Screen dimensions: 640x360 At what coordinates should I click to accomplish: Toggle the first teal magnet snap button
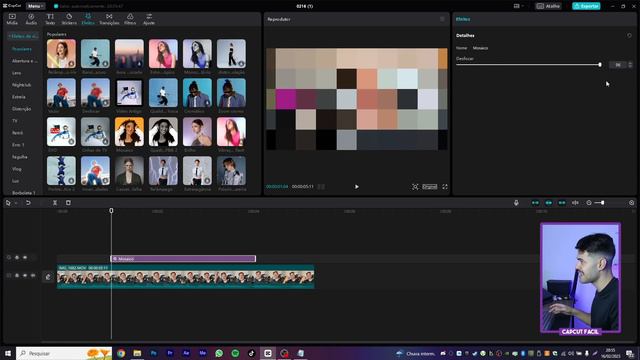pyautogui.click(x=535, y=203)
